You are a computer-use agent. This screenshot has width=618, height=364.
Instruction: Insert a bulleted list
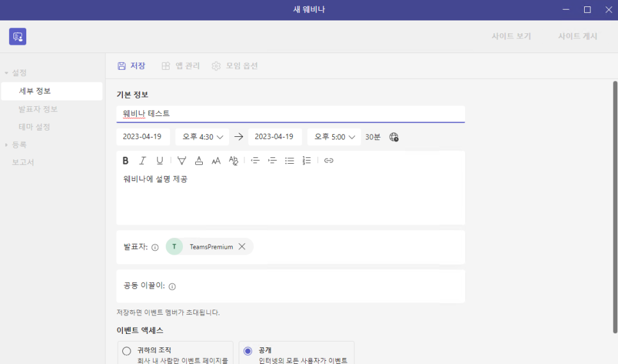290,161
